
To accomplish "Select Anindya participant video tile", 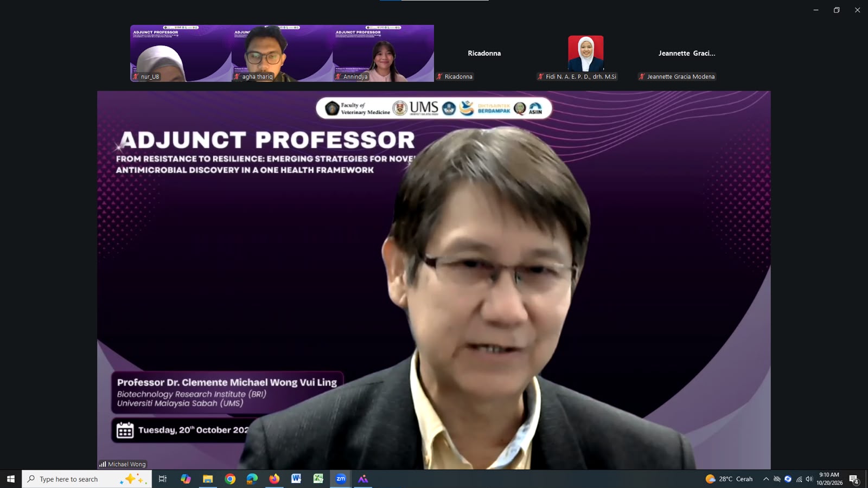I will click(x=384, y=53).
